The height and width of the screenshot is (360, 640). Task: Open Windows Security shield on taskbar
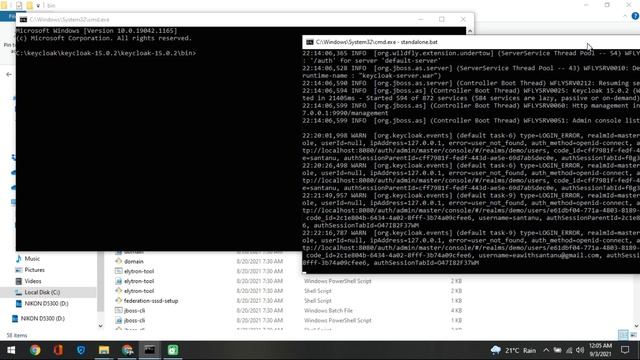81,350
